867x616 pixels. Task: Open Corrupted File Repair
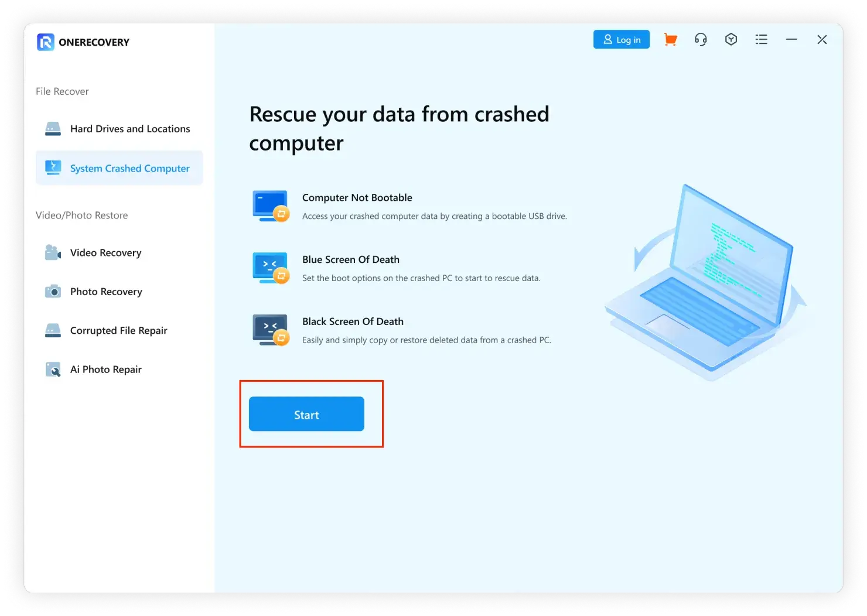coord(118,331)
